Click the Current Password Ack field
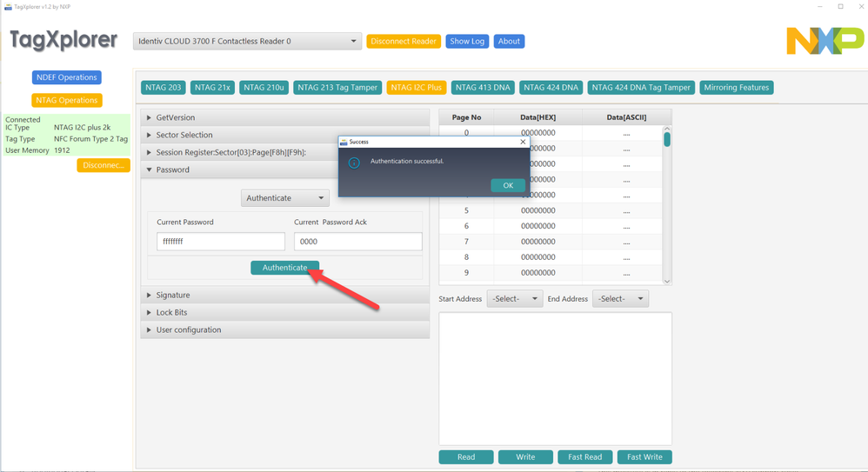Screen dimensions: 868x472 [x=357, y=242]
